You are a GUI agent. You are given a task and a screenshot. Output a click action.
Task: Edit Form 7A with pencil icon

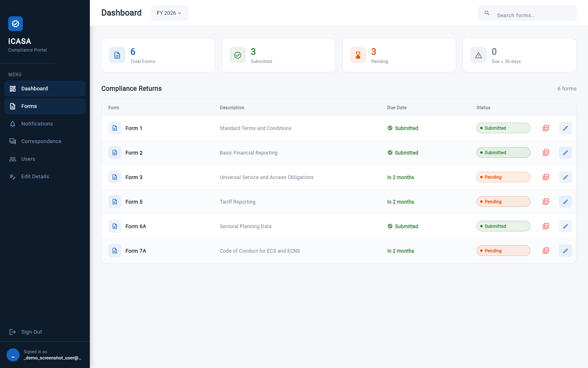click(566, 251)
